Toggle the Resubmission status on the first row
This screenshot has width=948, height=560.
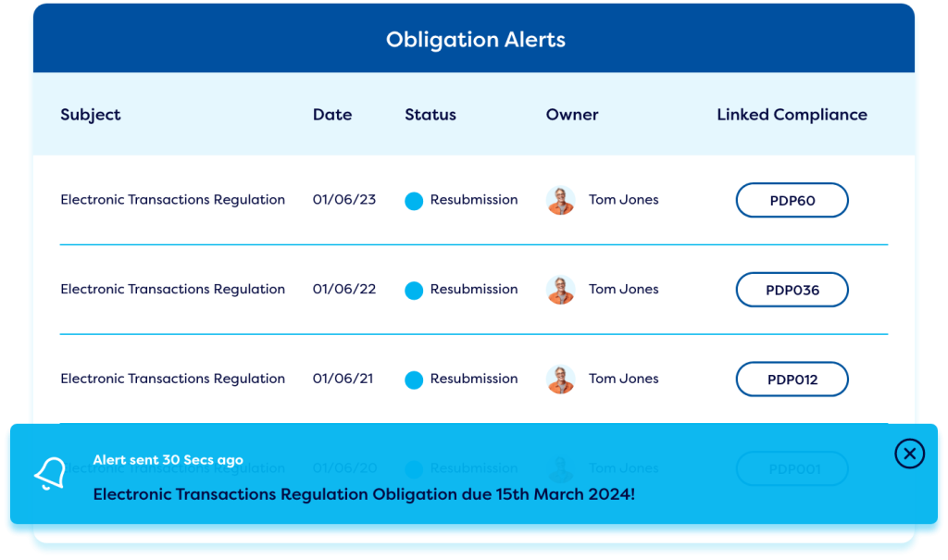click(x=473, y=200)
